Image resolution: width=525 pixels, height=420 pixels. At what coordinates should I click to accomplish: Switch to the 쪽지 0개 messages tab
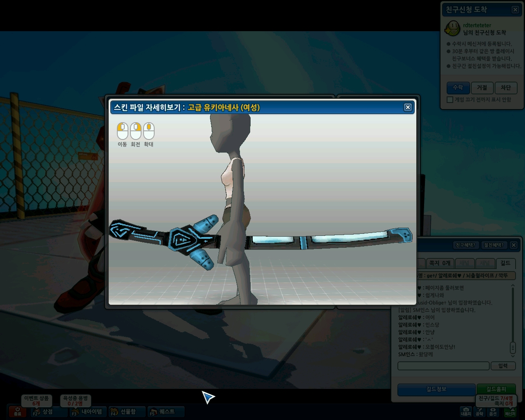440,263
